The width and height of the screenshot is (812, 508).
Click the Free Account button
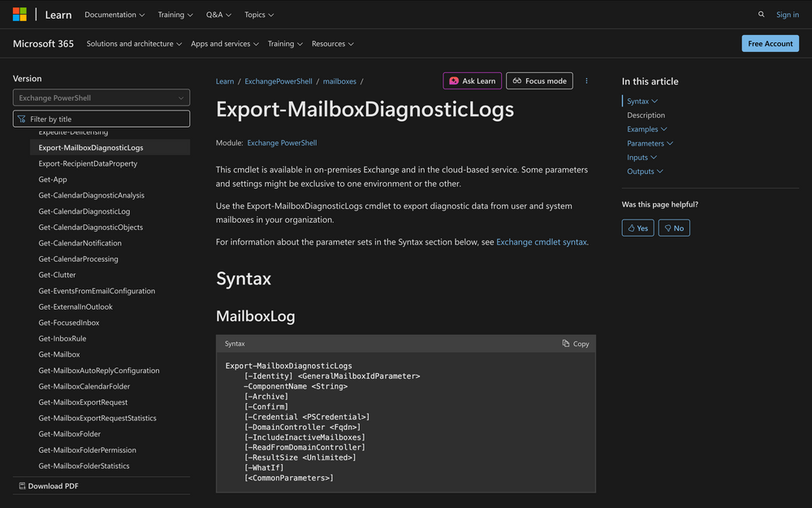pyautogui.click(x=770, y=43)
